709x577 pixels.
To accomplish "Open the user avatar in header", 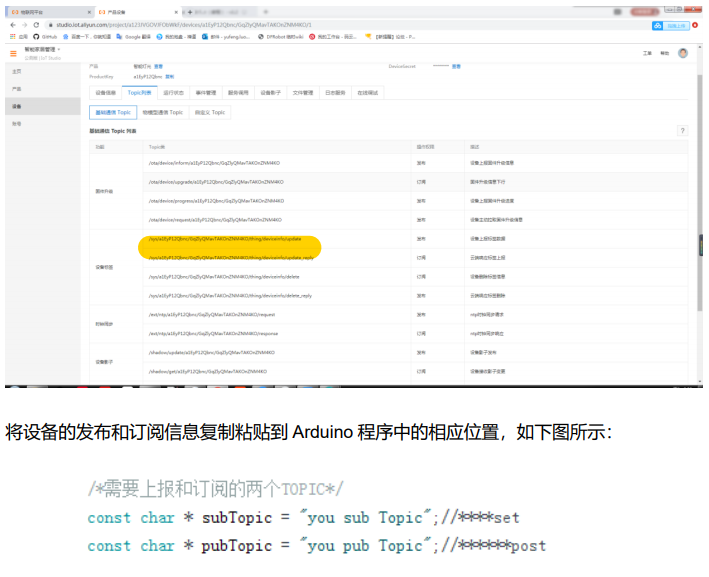I will tap(683, 53).
